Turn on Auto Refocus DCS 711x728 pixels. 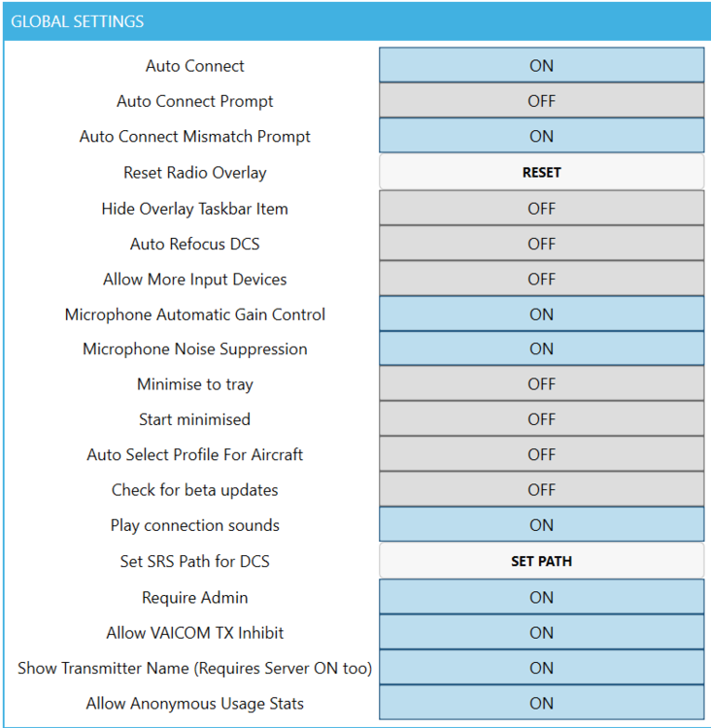pyautogui.click(x=541, y=244)
